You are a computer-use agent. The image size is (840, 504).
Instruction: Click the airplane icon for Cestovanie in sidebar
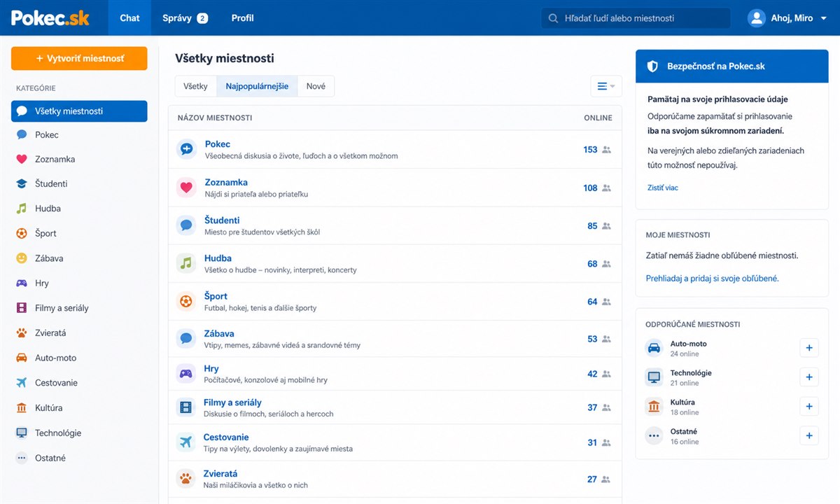pyautogui.click(x=22, y=383)
